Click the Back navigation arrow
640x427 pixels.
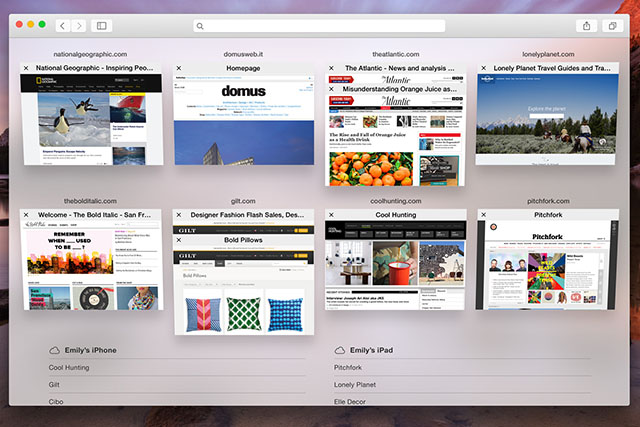tap(62, 25)
